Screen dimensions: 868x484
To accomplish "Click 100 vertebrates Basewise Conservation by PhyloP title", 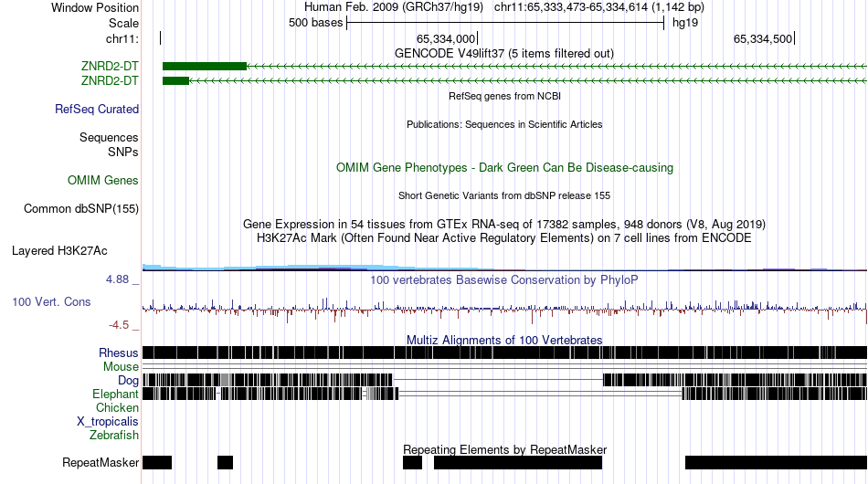I will (x=504, y=279).
